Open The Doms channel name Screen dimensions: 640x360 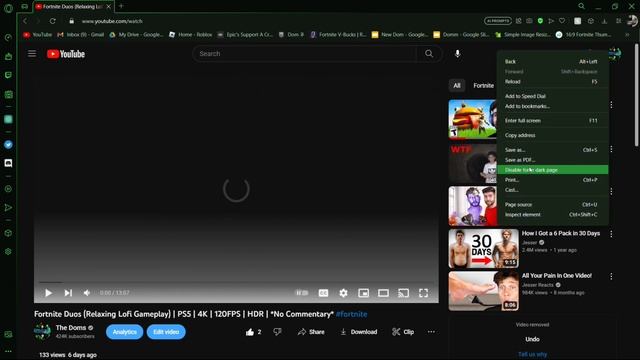click(71, 327)
